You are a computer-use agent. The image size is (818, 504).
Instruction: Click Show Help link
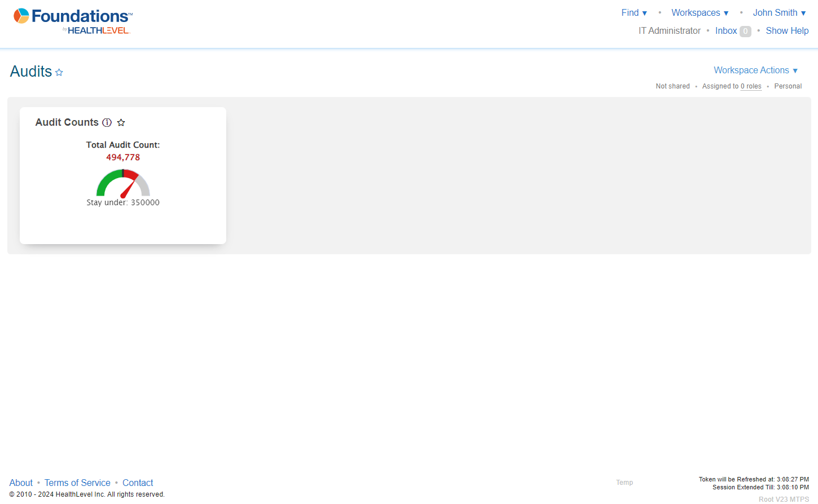click(x=787, y=30)
